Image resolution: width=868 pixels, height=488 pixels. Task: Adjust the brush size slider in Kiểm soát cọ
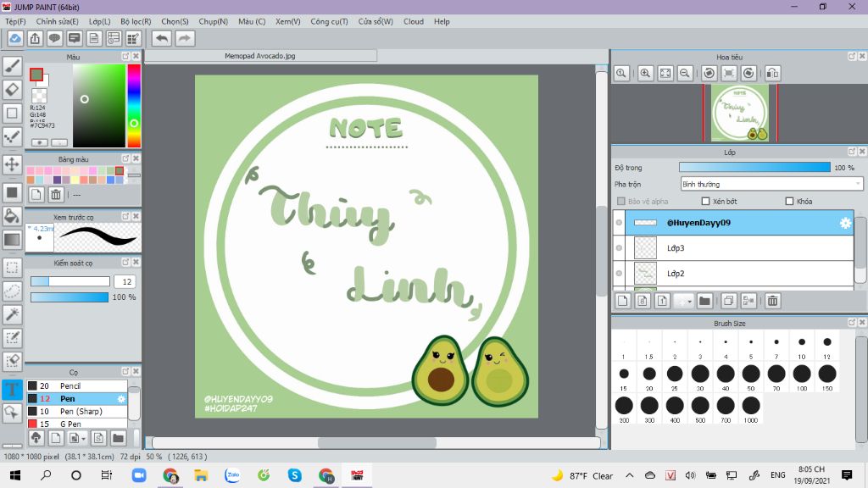[70, 281]
